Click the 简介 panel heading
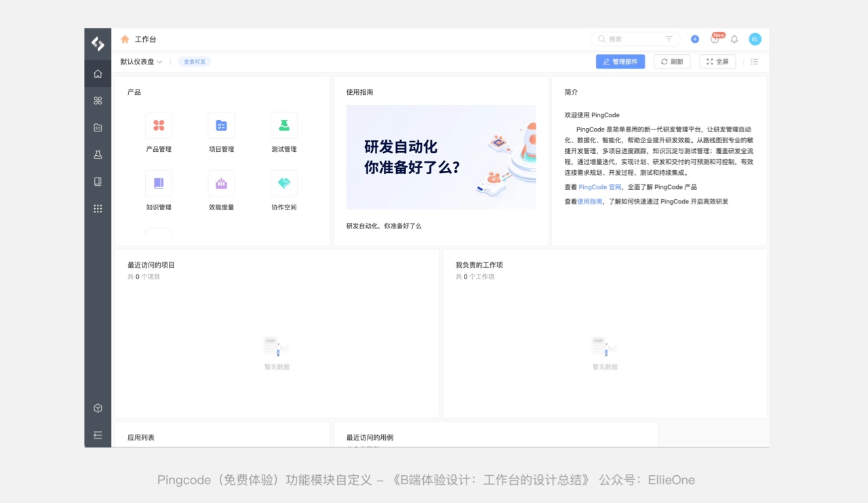868x503 pixels. coord(572,92)
